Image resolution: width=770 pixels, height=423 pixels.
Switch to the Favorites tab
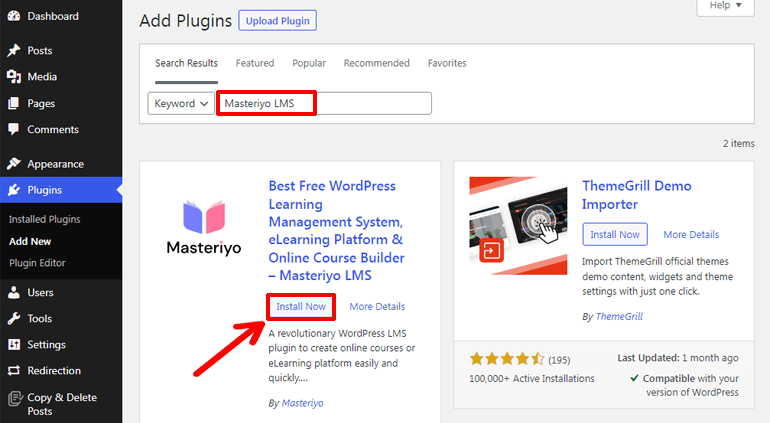[447, 63]
